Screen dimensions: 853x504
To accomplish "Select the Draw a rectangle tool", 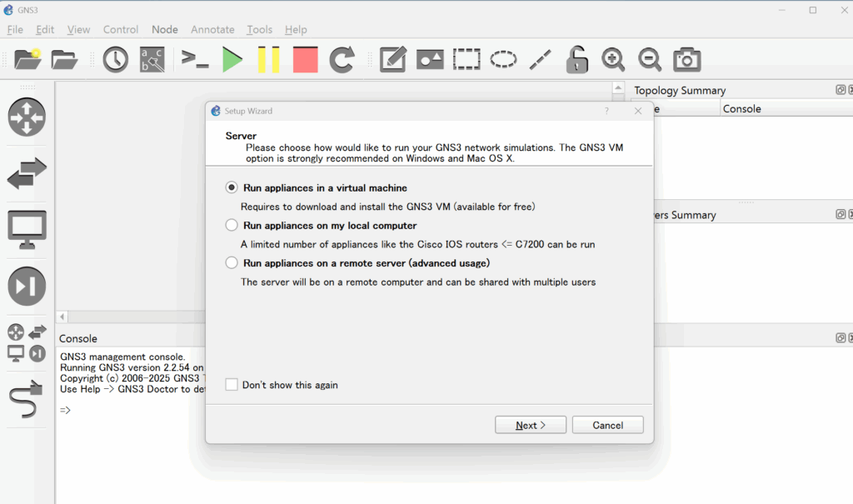I will [466, 59].
